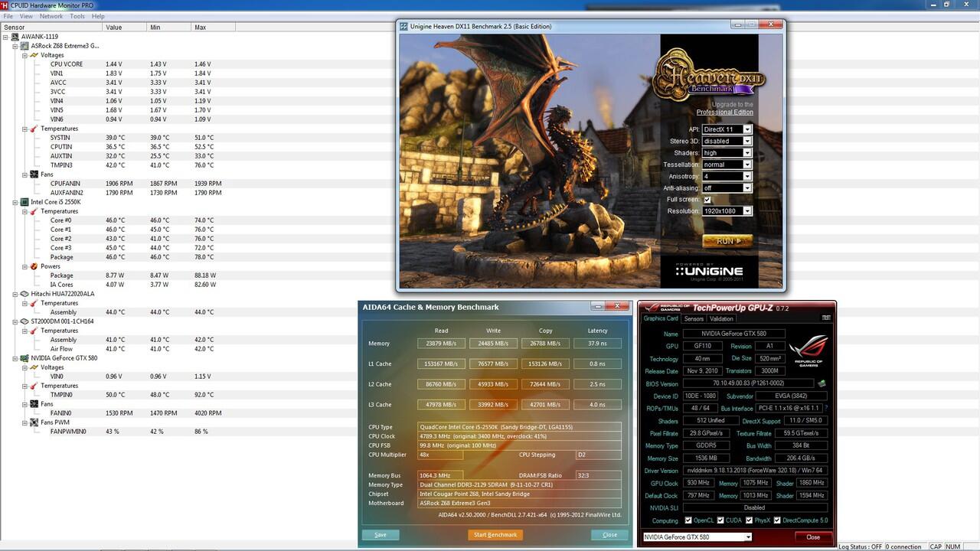Open the Help menu in Hardware Monitor
The image size is (980, 551).
coord(98,16)
